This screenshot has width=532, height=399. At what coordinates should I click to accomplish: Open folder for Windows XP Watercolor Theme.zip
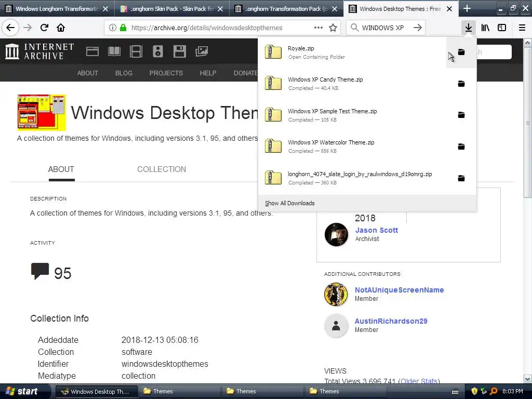[461, 146]
